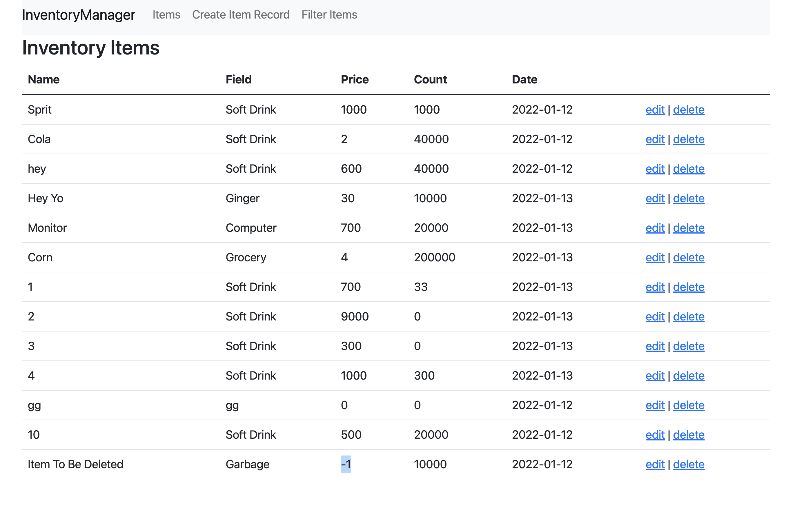Screen dimensions: 788x532
Task: Edit the Sprit item
Action: (x=655, y=110)
